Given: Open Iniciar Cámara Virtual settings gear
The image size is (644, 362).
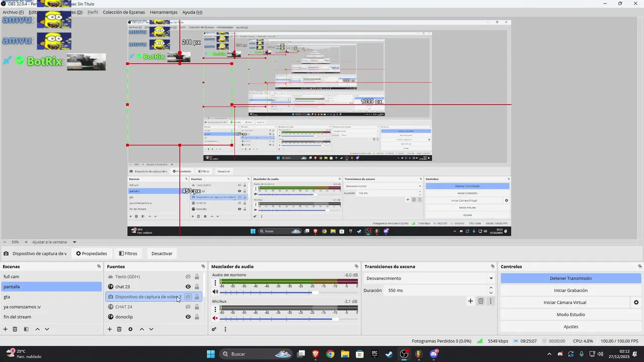Looking at the screenshot, I should [636, 303].
